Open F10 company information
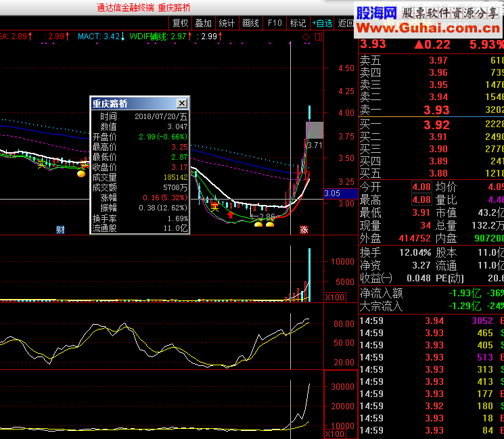504x439 pixels. click(x=275, y=23)
